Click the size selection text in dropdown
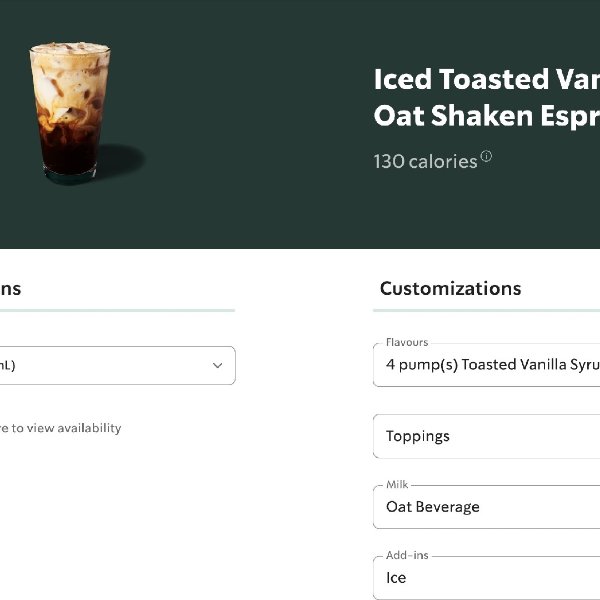The height and width of the screenshot is (600, 600). tap(8, 366)
